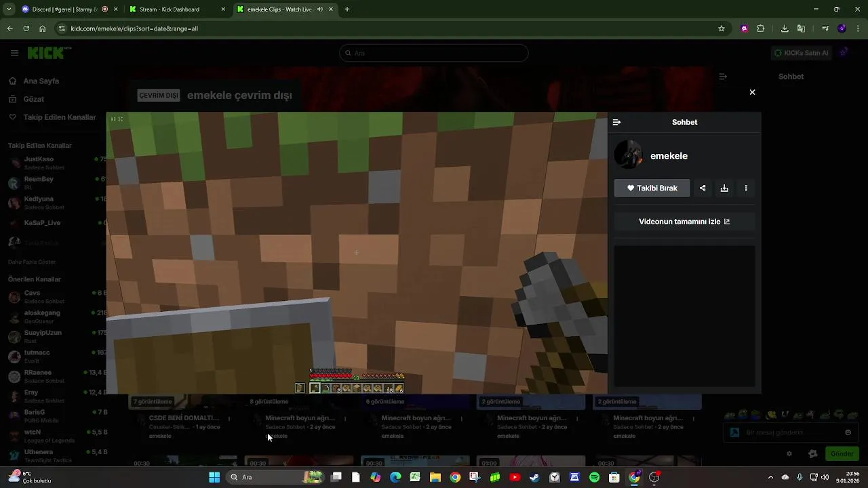Bookmark this page with star icon
868x488 pixels.
(722, 28)
